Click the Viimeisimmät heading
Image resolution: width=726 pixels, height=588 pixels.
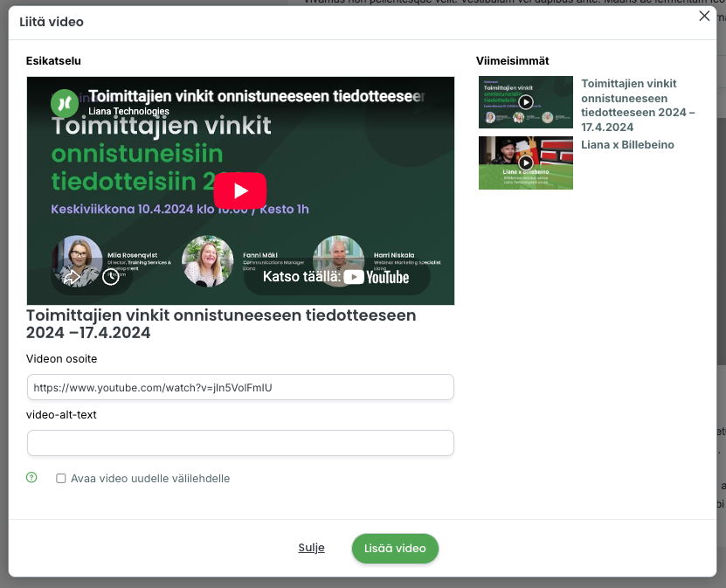[513, 60]
